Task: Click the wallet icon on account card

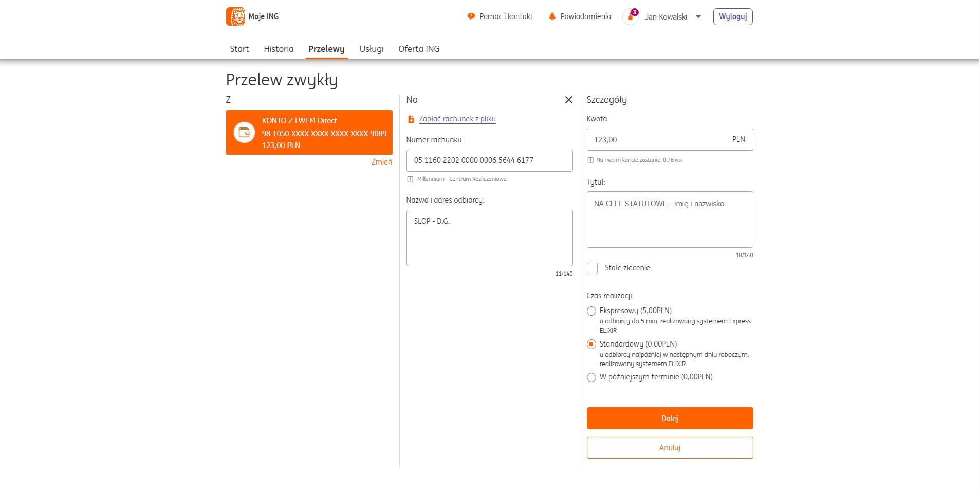Action: (x=244, y=133)
